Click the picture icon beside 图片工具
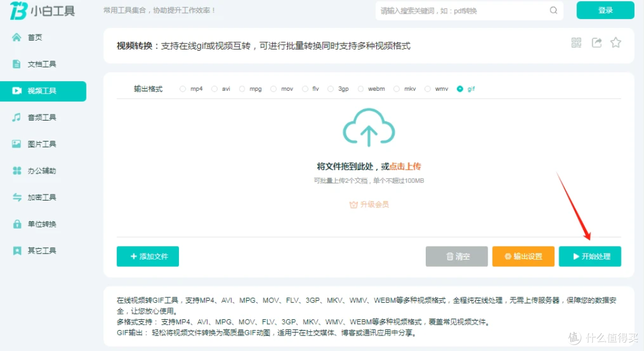This screenshot has width=644, height=351. [x=17, y=144]
